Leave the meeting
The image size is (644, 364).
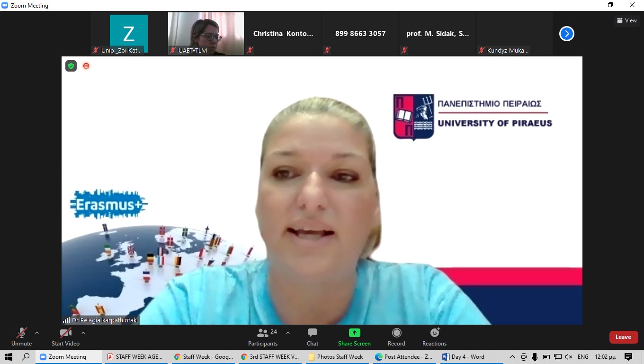623,337
